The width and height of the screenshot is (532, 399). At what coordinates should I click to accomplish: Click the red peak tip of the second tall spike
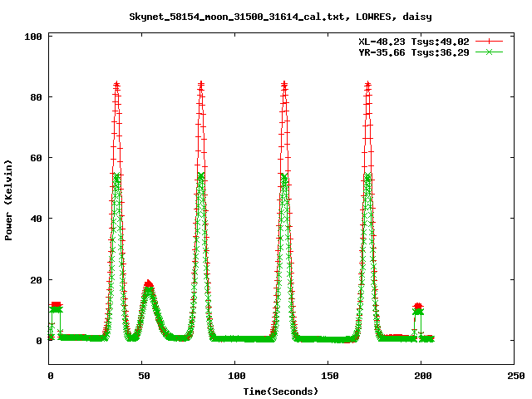pyautogui.click(x=201, y=83)
